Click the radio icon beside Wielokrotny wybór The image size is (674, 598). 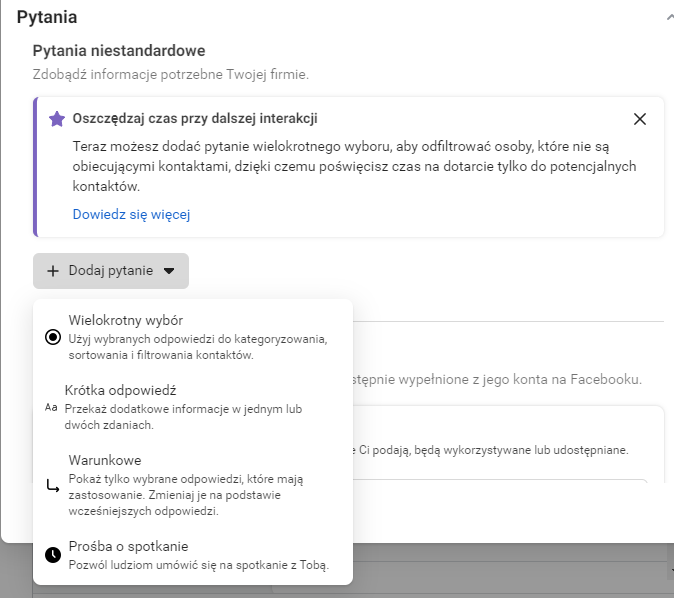[53, 338]
